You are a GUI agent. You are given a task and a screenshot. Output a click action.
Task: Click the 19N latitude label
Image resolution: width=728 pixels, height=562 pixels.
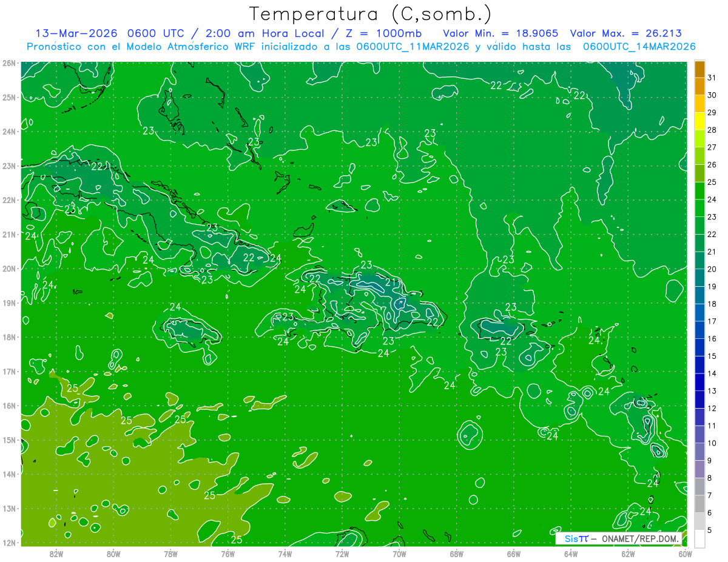click(x=8, y=303)
